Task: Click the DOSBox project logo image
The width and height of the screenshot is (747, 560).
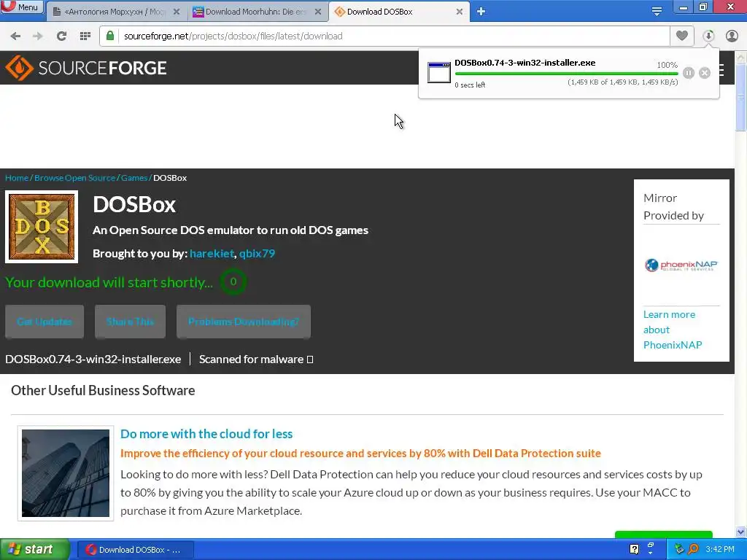Action: [x=42, y=227]
